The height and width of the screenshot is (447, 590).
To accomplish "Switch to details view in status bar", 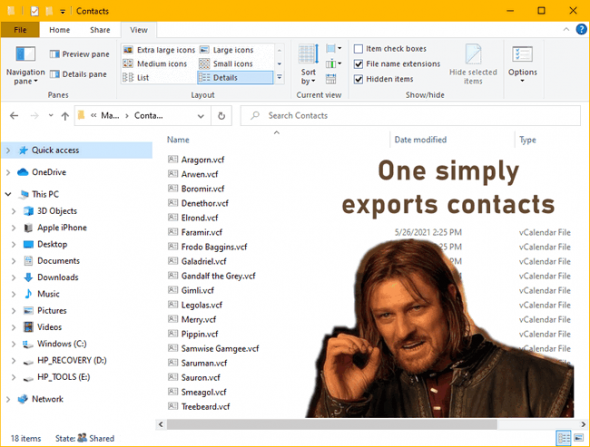I will (x=564, y=438).
